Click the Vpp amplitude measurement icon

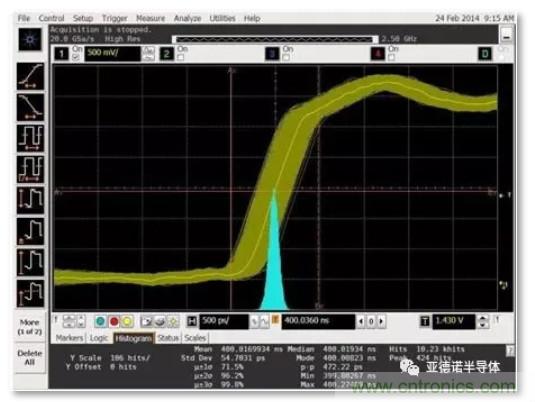pyautogui.click(x=30, y=200)
